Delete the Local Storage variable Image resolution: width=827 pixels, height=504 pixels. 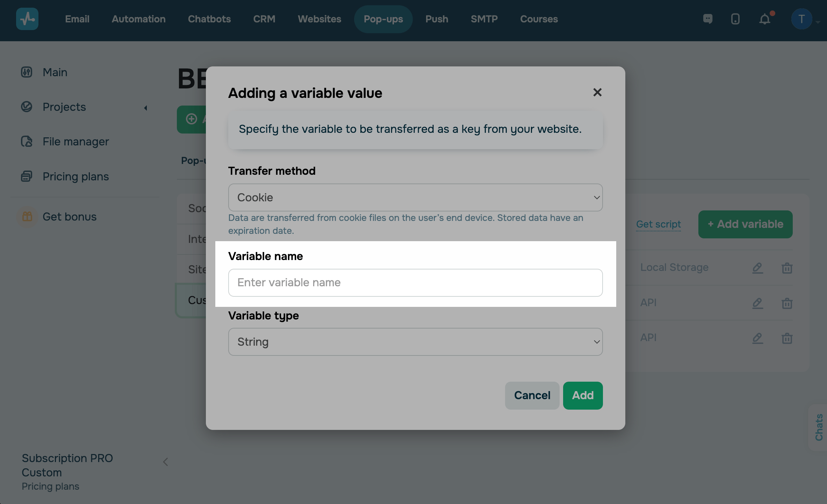pos(787,268)
